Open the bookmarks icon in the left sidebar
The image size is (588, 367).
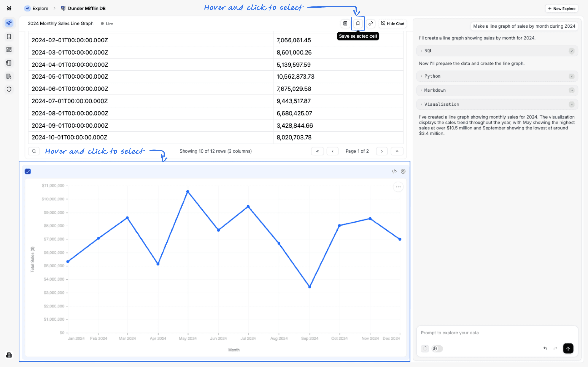[9, 36]
